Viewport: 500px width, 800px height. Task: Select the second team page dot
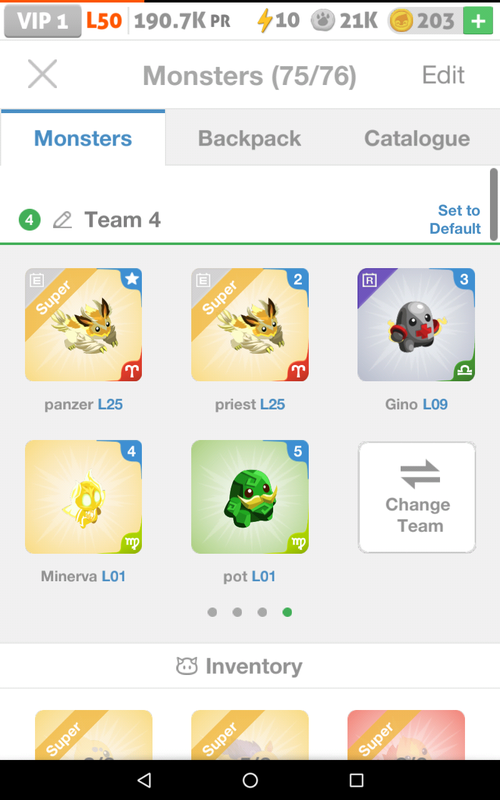237,612
